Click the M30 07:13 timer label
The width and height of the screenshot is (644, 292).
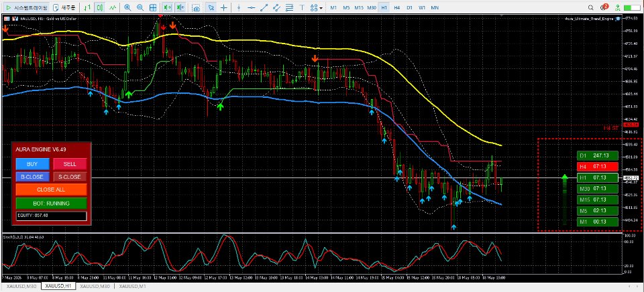click(x=597, y=189)
